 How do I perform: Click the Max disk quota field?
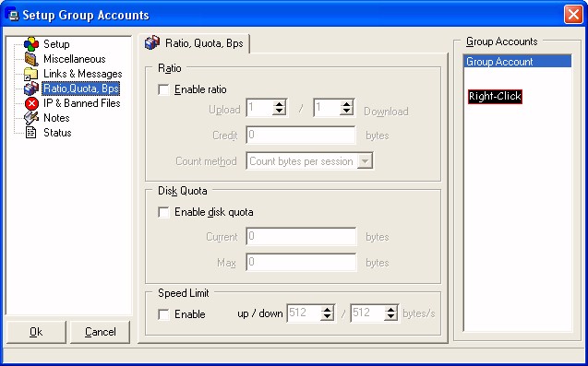[x=301, y=262]
